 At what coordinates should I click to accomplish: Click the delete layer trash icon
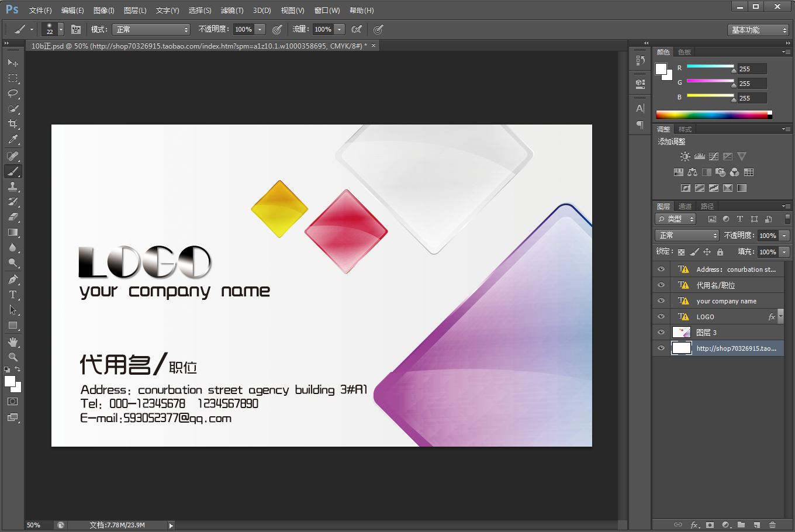coord(772,525)
